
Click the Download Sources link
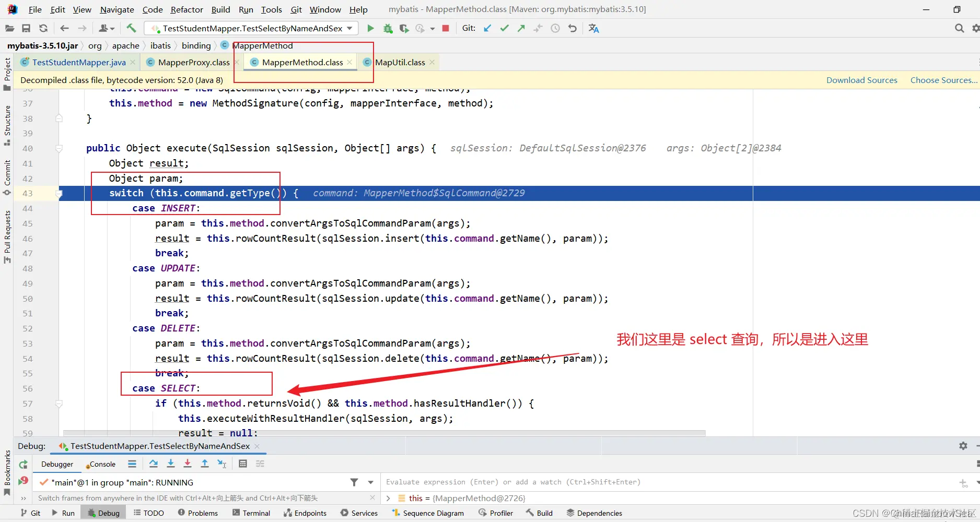862,80
